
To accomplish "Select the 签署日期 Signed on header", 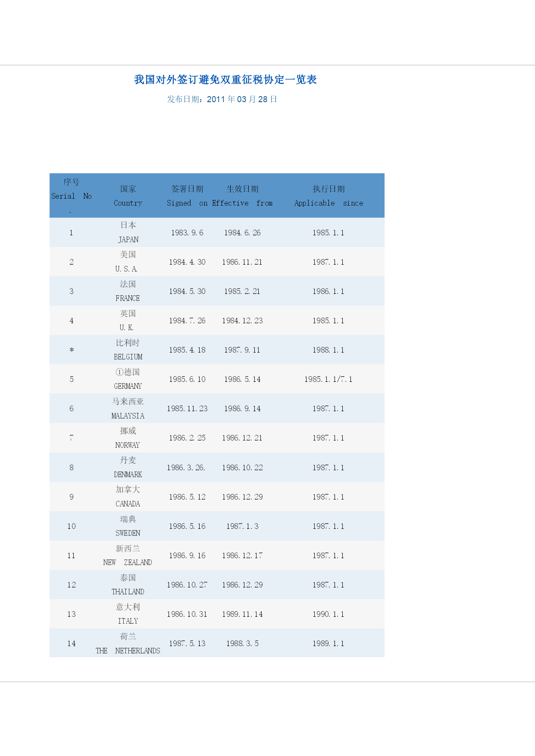I will 187,196.
